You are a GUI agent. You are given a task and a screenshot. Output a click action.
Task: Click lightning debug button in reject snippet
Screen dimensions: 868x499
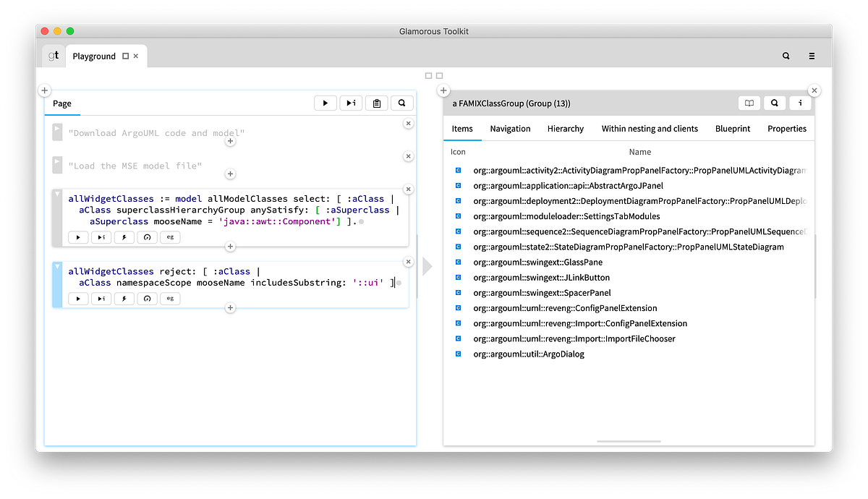124,299
